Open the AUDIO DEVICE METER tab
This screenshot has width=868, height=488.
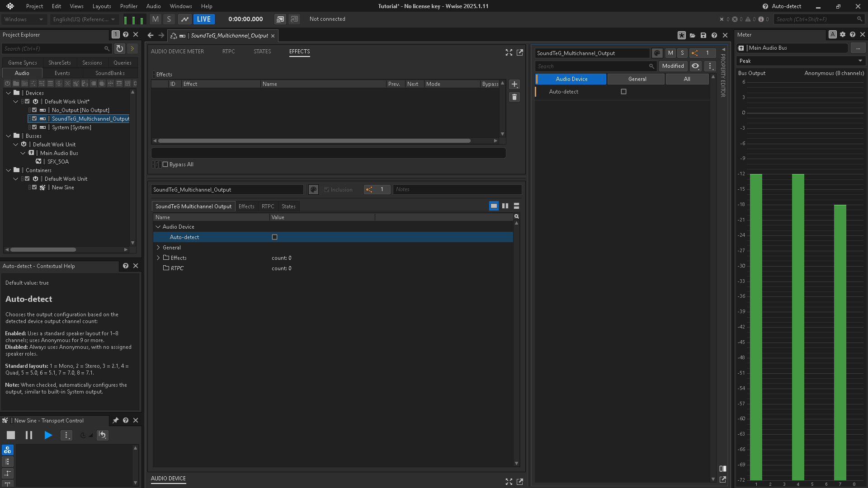pyautogui.click(x=177, y=52)
